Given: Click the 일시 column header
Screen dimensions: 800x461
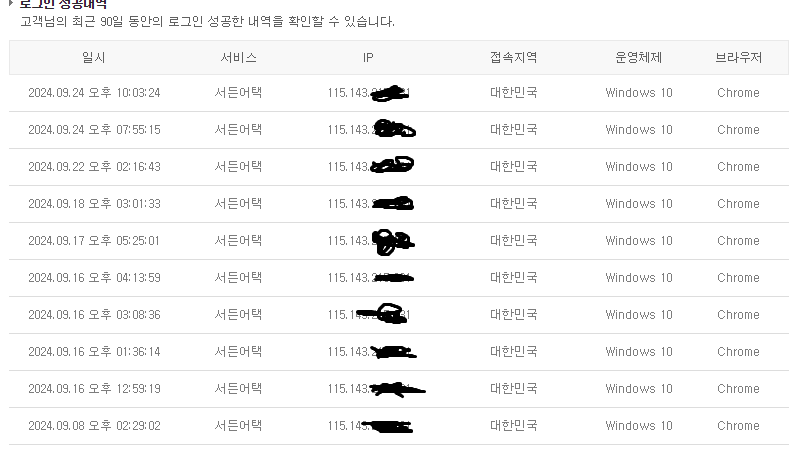Looking at the screenshot, I should click(x=94, y=58).
